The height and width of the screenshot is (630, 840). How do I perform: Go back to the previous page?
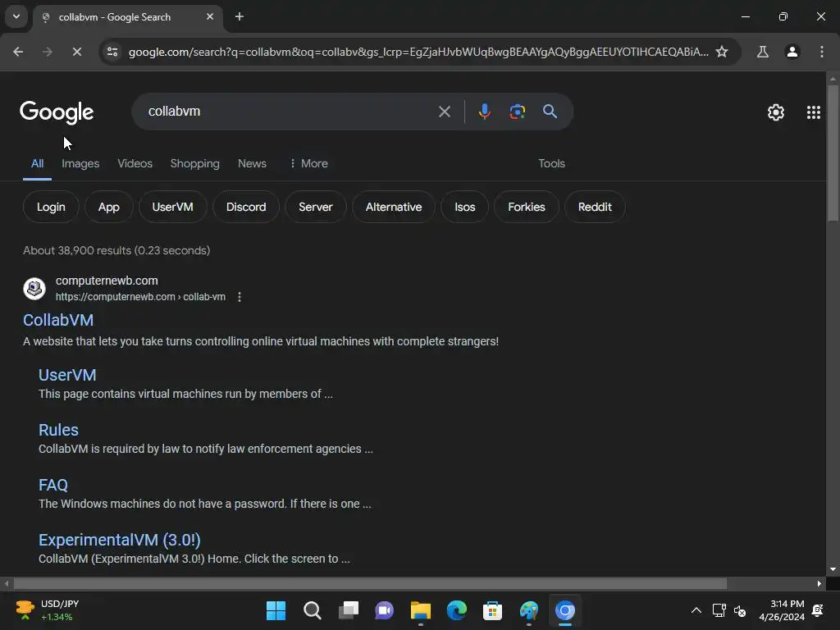[18, 52]
